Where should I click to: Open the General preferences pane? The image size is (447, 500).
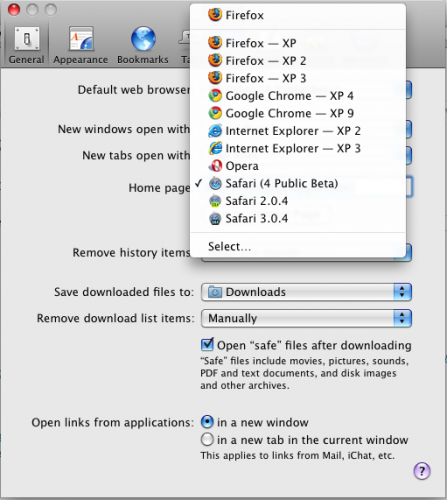26,45
